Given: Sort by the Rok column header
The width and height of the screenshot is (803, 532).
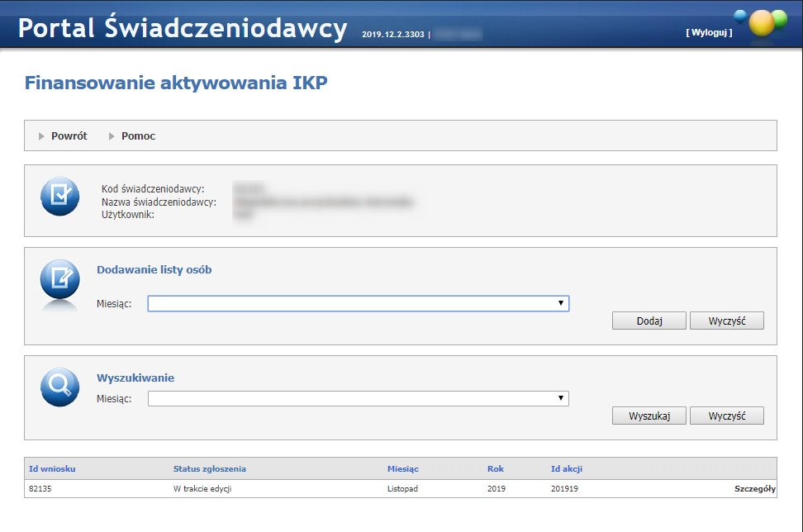Looking at the screenshot, I should [495, 469].
